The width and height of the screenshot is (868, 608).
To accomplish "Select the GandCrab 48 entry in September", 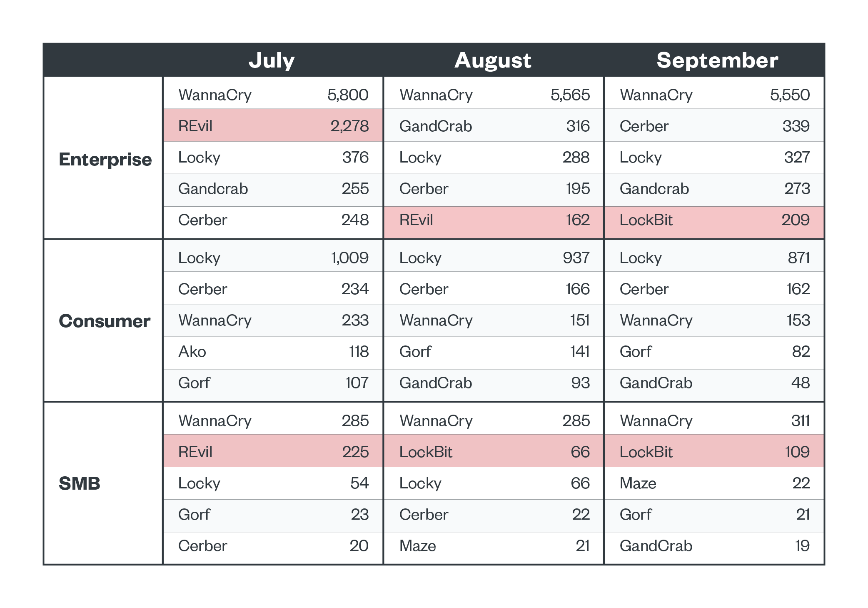I will pyautogui.click(x=714, y=383).
